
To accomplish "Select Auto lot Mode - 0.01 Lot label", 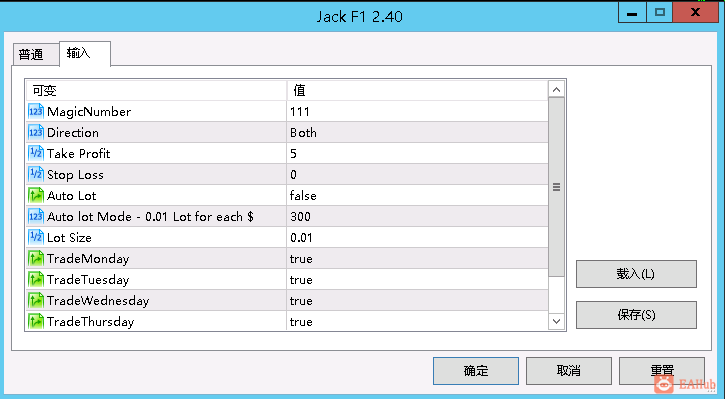I will pos(150,216).
